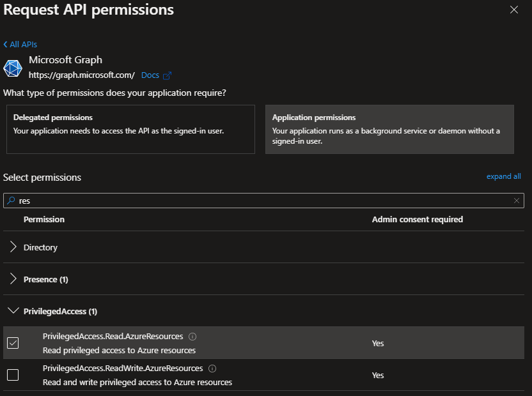
Task: Click 'Read privileged access to Azure resources' description
Action: coord(119,350)
